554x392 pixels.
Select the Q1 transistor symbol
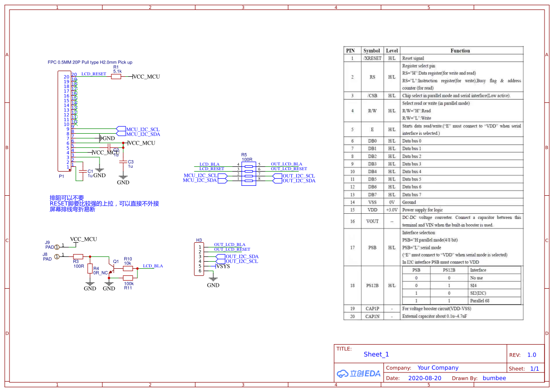[111, 268]
